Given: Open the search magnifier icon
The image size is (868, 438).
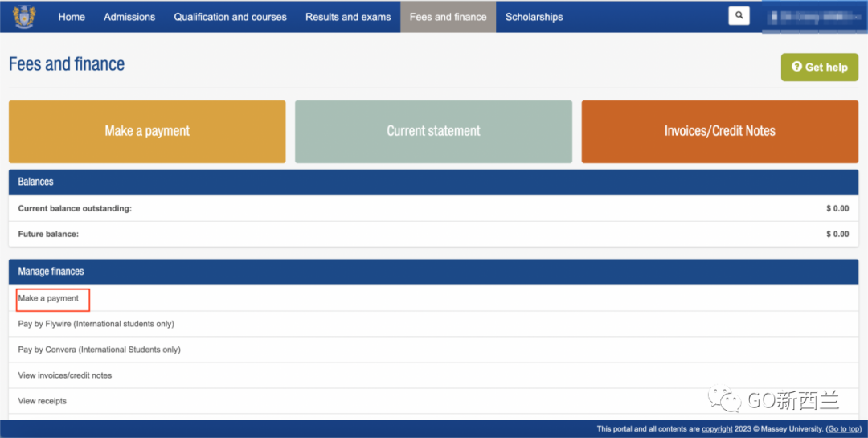Looking at the screenshot, I should point(739,15).
